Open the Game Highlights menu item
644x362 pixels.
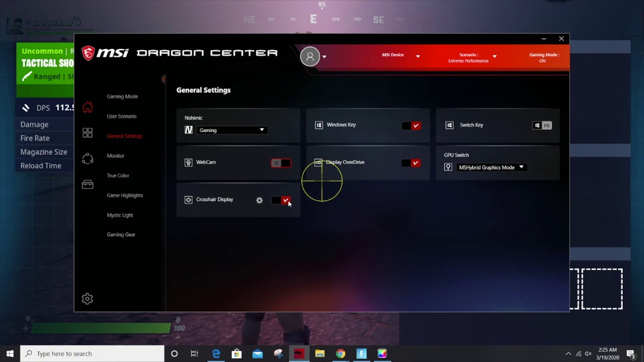[x=125, y=195]
